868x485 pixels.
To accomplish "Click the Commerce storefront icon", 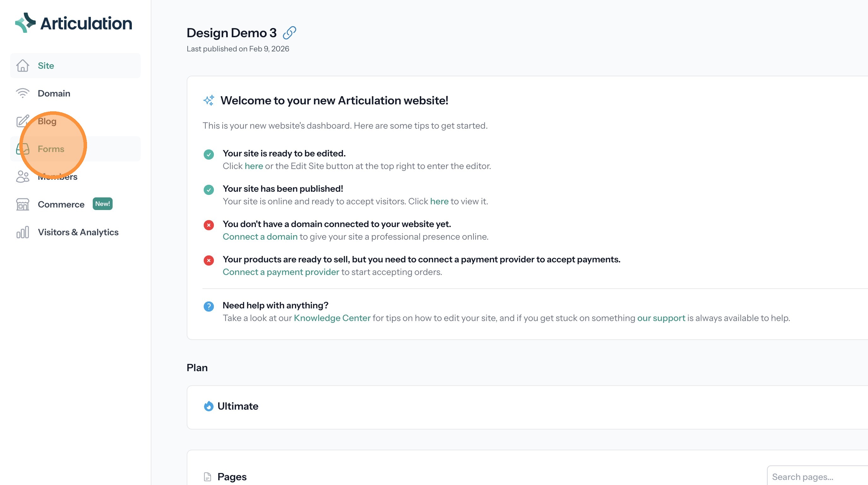I will [23, 204].
